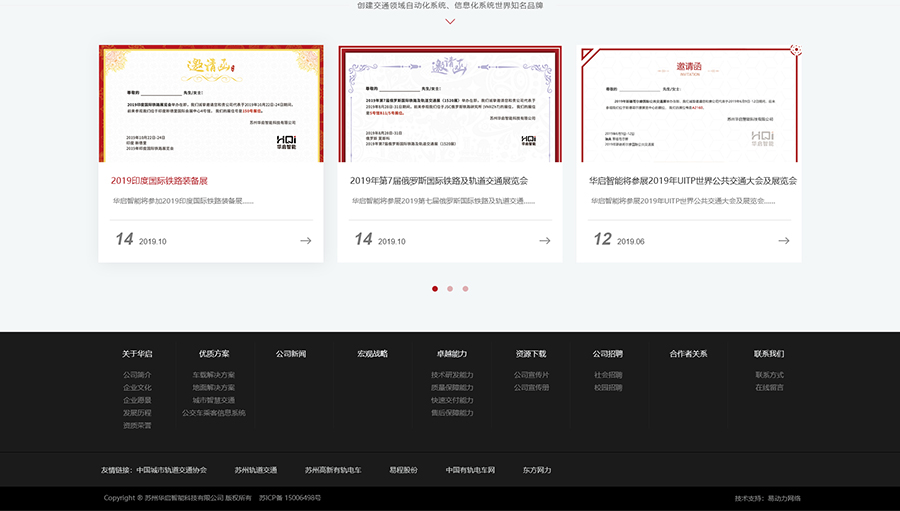Open the 2019印度国际铁路装备展 title link
900x511 pixels.
click(159, 181)
